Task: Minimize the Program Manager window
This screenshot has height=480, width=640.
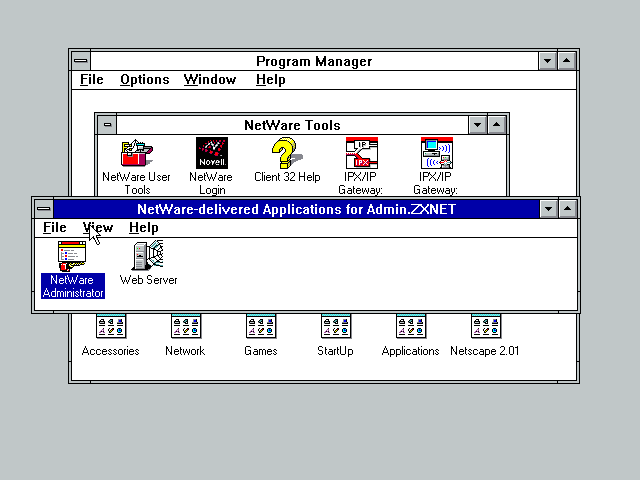Action: coord(547,61)
